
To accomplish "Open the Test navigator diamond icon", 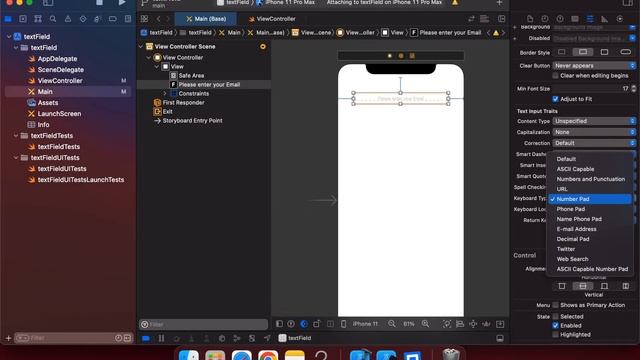I will coord(83,19).
